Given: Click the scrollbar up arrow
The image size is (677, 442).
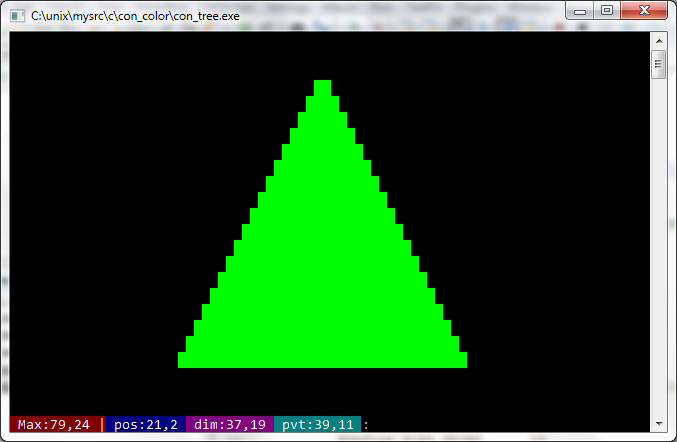Looking at the screenshot, I should (659, 41).
